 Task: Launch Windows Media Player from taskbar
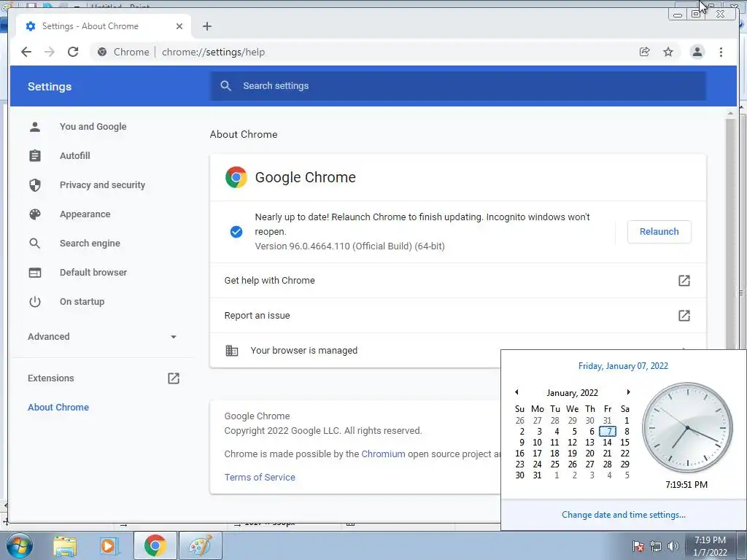pos(108,545)
